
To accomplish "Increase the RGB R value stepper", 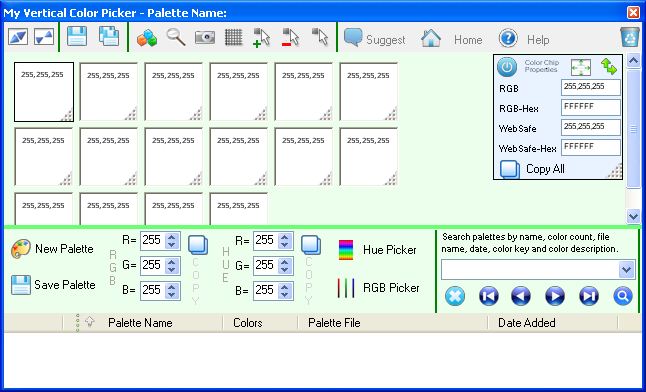I will click(x=172, y=237).
